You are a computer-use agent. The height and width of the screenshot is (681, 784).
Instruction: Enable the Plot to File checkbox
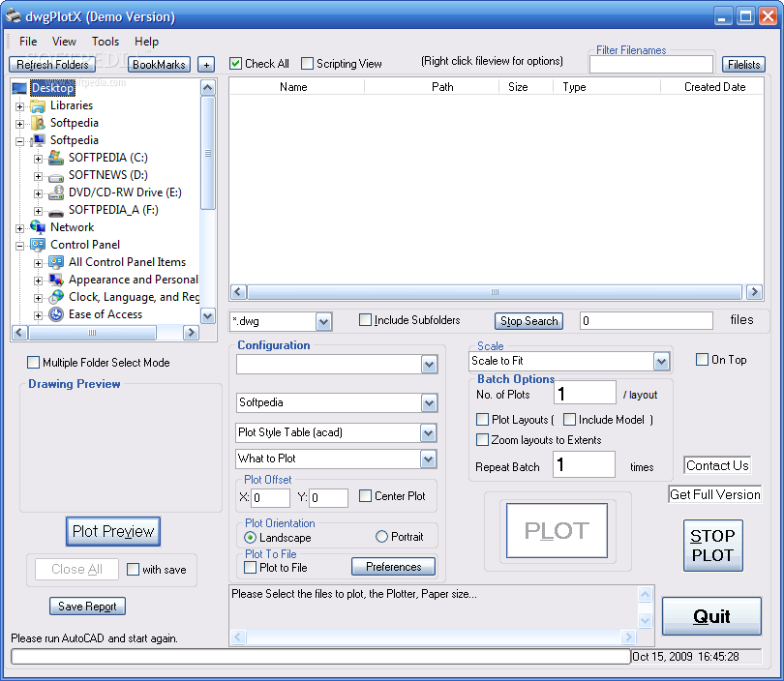pos(250,568)
